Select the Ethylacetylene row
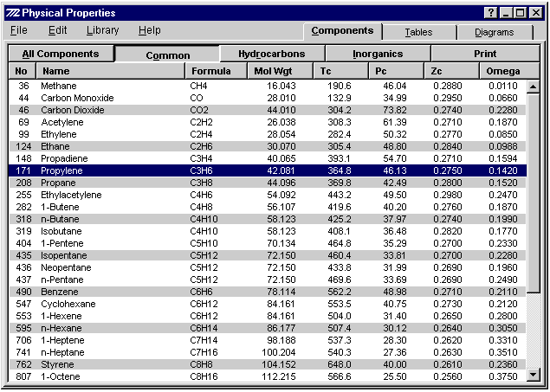Screen dimensions: 550x392 (268, 195)
